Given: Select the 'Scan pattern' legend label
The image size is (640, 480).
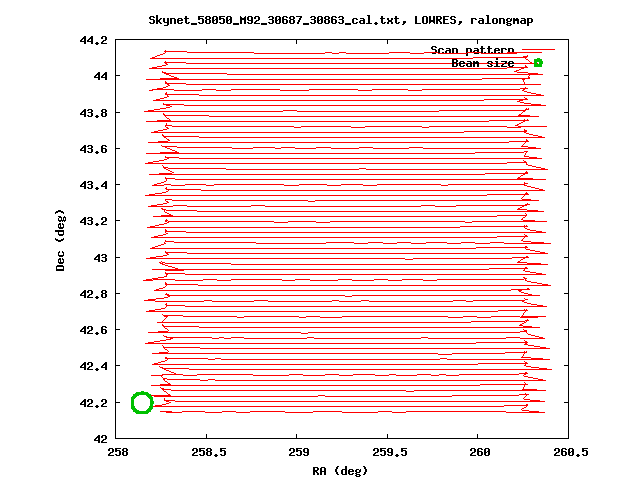Looking at the screenshot, I should [x=472, y=50].
